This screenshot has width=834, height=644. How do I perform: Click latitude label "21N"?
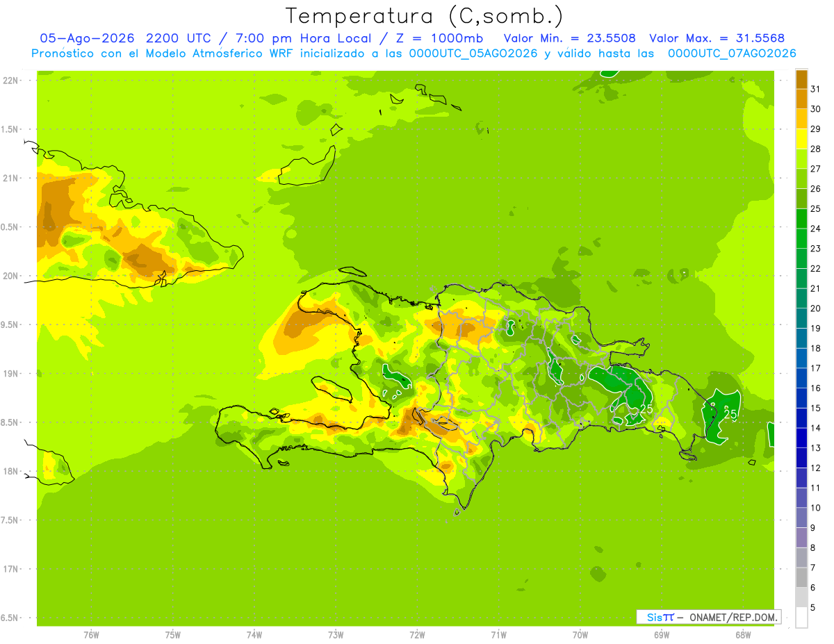point(11,178)
